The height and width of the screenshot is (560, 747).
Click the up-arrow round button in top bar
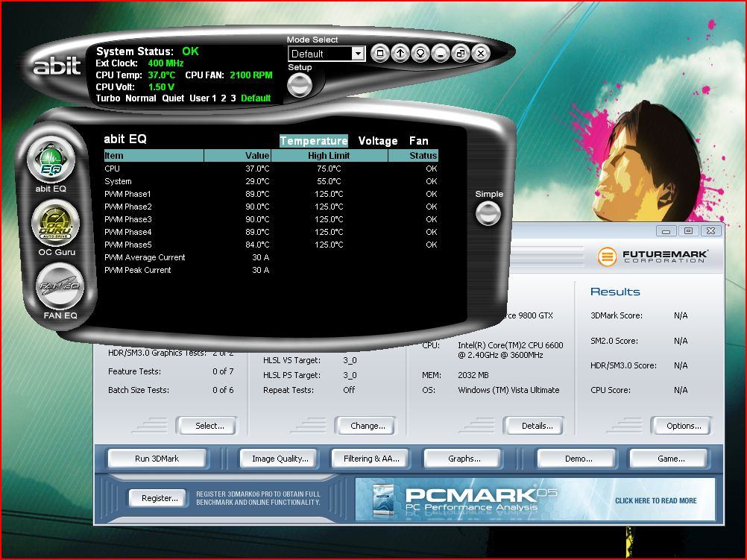pyautogui.click(x=400, y=54)
